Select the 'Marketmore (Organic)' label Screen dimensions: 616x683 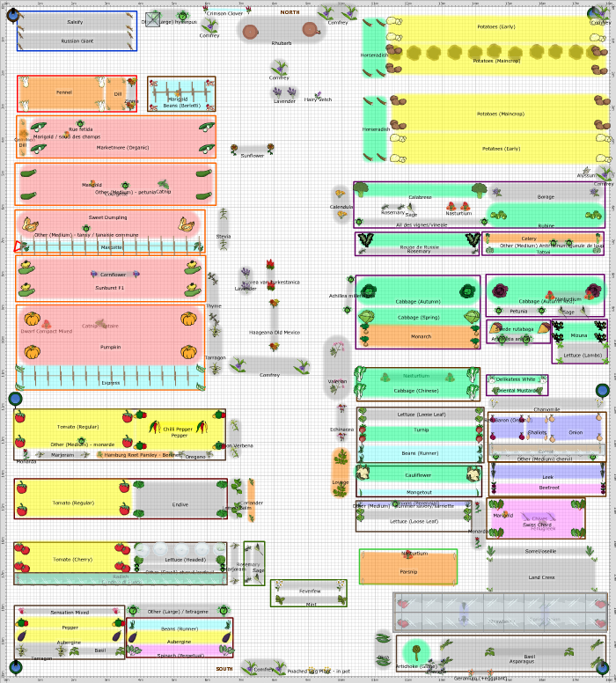(x=123, y=148)
